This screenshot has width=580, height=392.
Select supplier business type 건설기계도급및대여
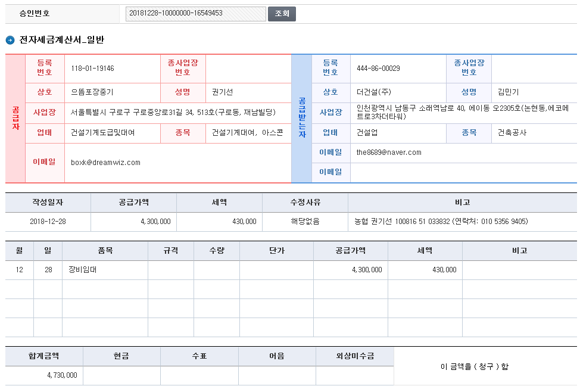(103, 132)
